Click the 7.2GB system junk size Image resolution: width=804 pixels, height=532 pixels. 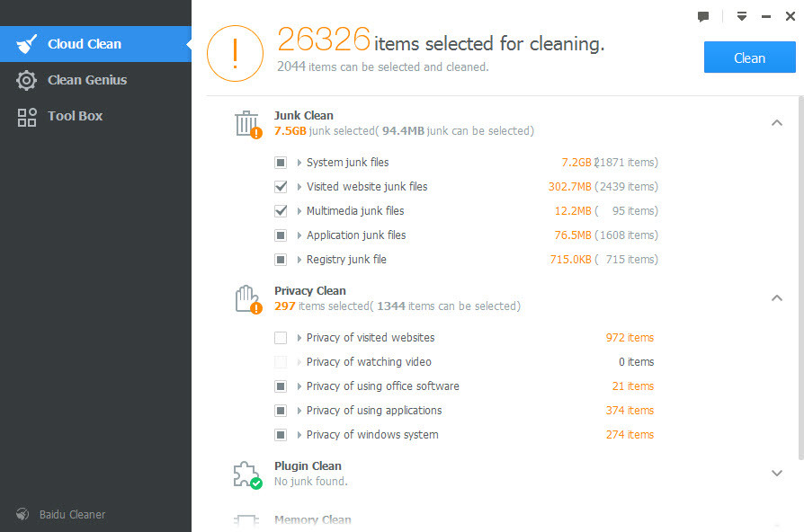click(x=576, y=163)
